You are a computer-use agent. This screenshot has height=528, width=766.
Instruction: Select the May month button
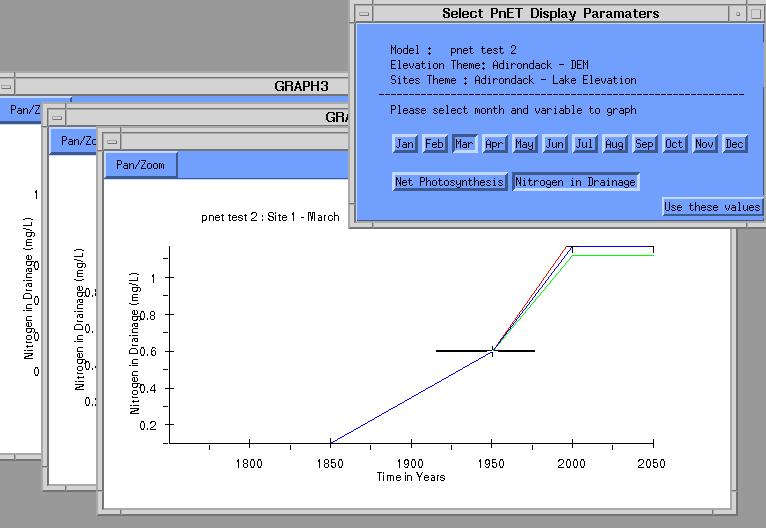524,144
